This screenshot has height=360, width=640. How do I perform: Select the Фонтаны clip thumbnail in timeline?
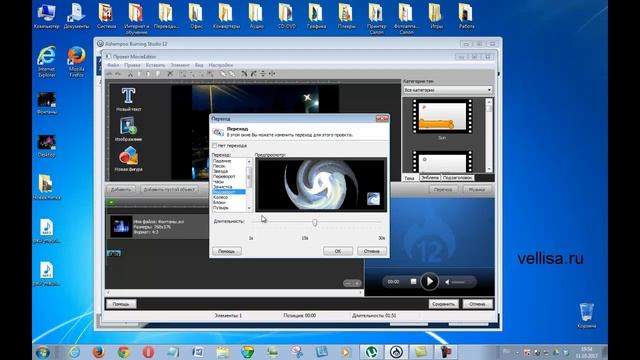[x=121, y=227]
